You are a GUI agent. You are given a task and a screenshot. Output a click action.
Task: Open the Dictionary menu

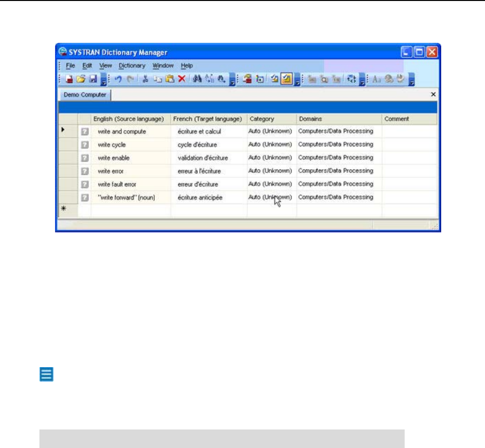pos(132,66)
